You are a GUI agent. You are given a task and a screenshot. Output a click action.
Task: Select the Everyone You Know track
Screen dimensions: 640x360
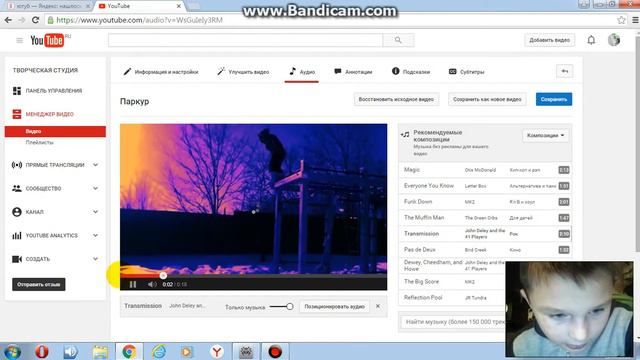(485, 186)
